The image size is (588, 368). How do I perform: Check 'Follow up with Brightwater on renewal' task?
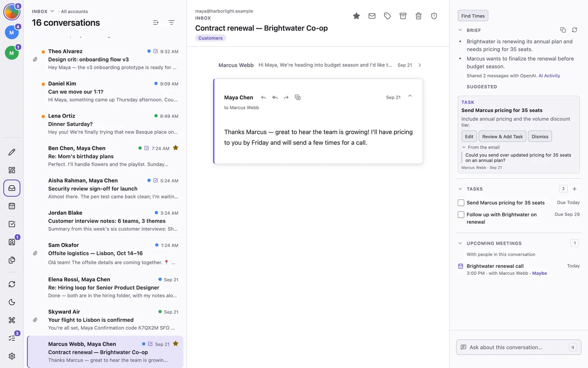click(461, 215)
